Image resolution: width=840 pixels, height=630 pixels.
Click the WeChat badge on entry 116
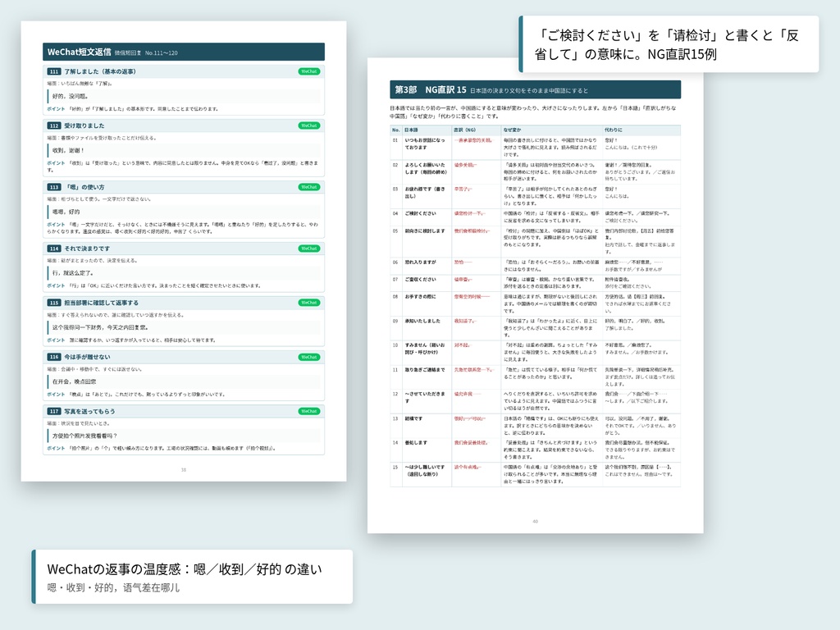(309, 357)
